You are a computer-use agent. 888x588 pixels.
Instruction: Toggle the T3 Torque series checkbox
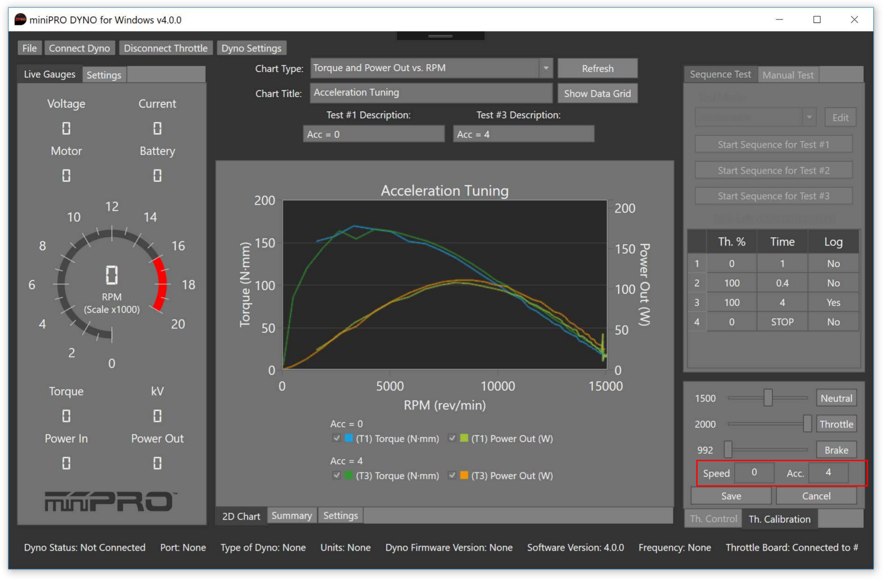336,475
